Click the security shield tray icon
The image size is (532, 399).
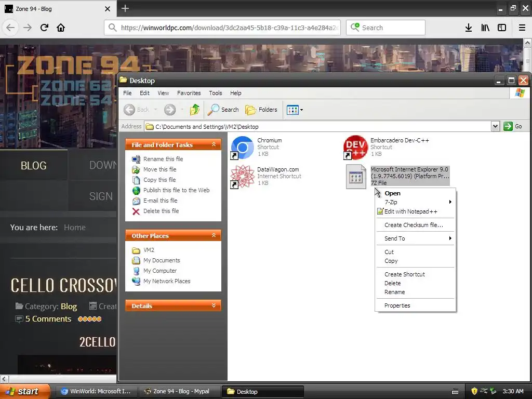point(474,391)
